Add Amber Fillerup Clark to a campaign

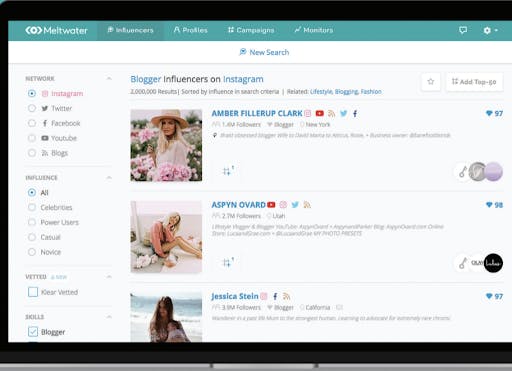point(228,171)
